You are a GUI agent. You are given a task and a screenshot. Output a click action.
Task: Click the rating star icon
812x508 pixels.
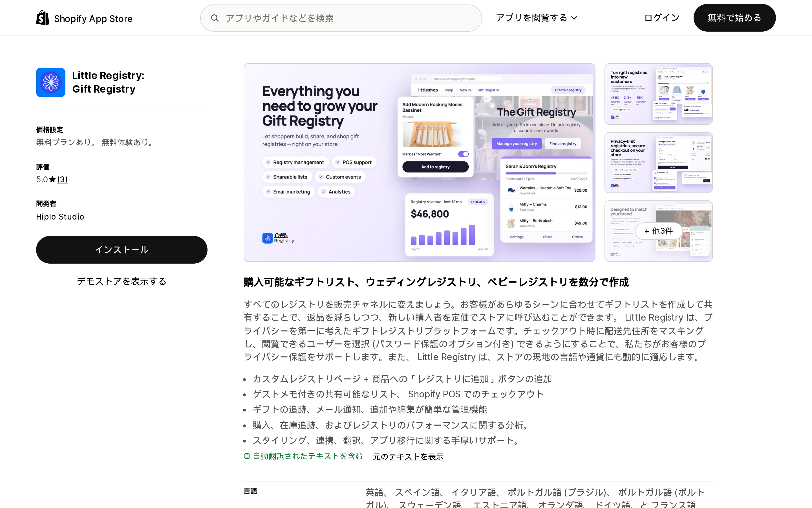(52, 179)
